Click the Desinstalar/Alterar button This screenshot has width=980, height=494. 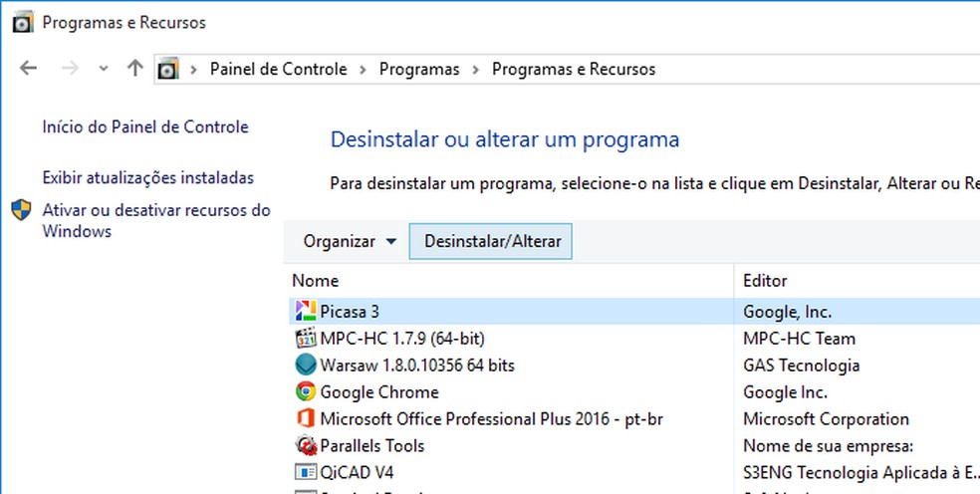click(491, 241)
